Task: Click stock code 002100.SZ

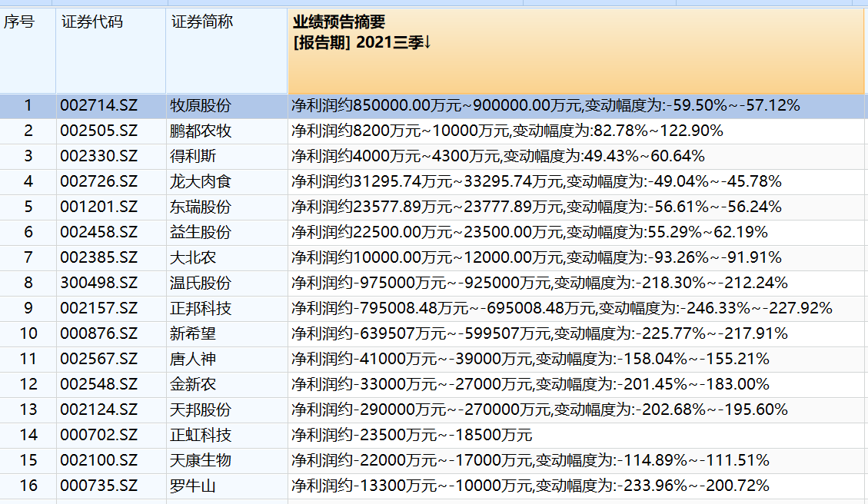Action: (x=98, y=460)
